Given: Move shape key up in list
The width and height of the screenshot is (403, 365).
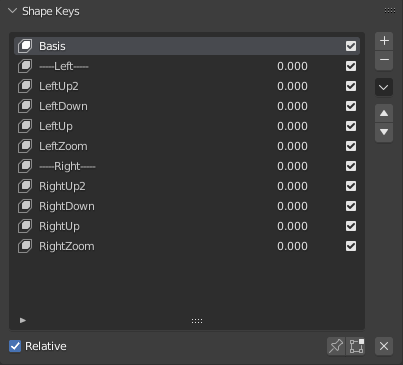Looking at the screenshot, I should pyautogui.click(x=384, y=113).
